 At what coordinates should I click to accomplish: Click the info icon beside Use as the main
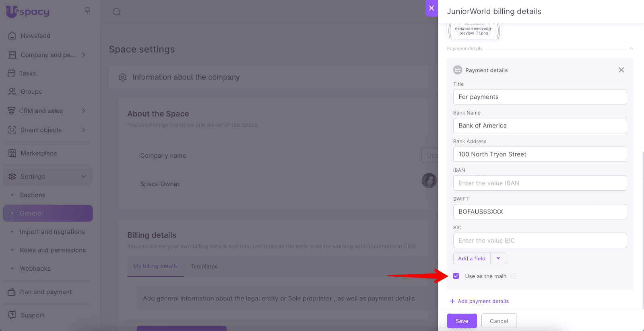coord(513,276)
